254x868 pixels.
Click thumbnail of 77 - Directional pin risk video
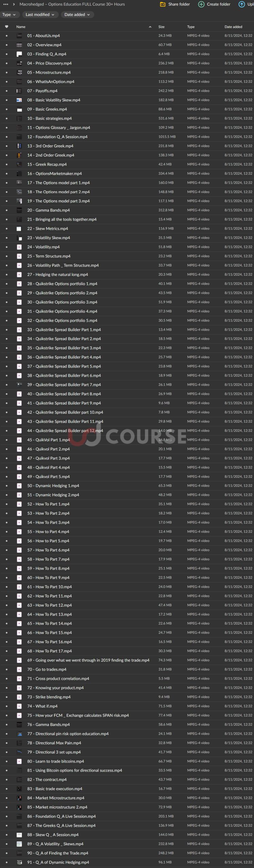coord(19,734)
